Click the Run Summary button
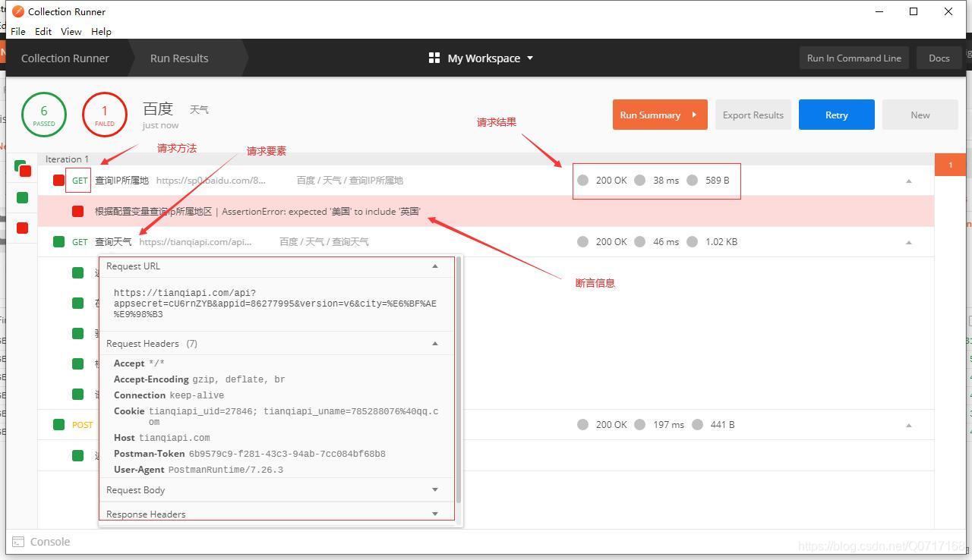Image resolution: width=972 pixels, height=560 pixels. (660, 115)
